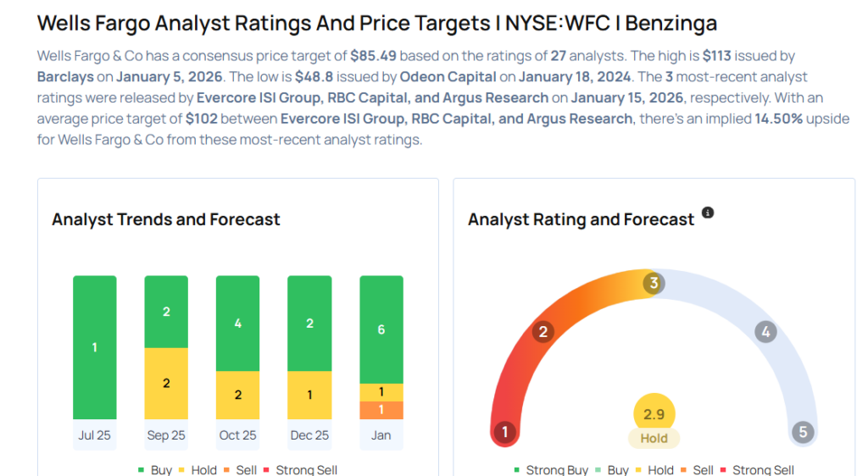868x476 pixels.
Task: Select gauge marker number 5
Action: 802,433
